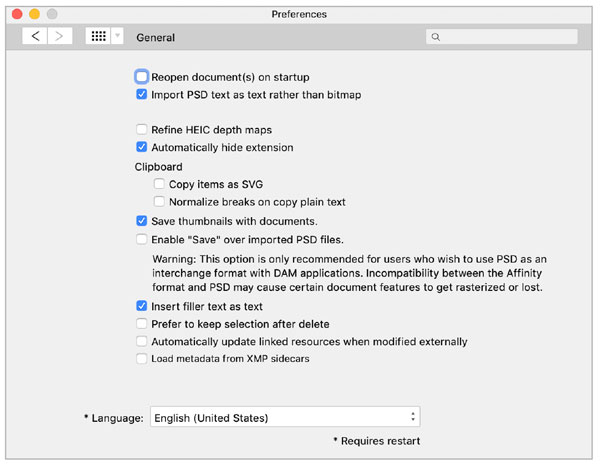This screenshot has width=600, height=467.
Task: Uncheck Automatically hide extension
Action: pyautogui.click(x=142, y=147)
